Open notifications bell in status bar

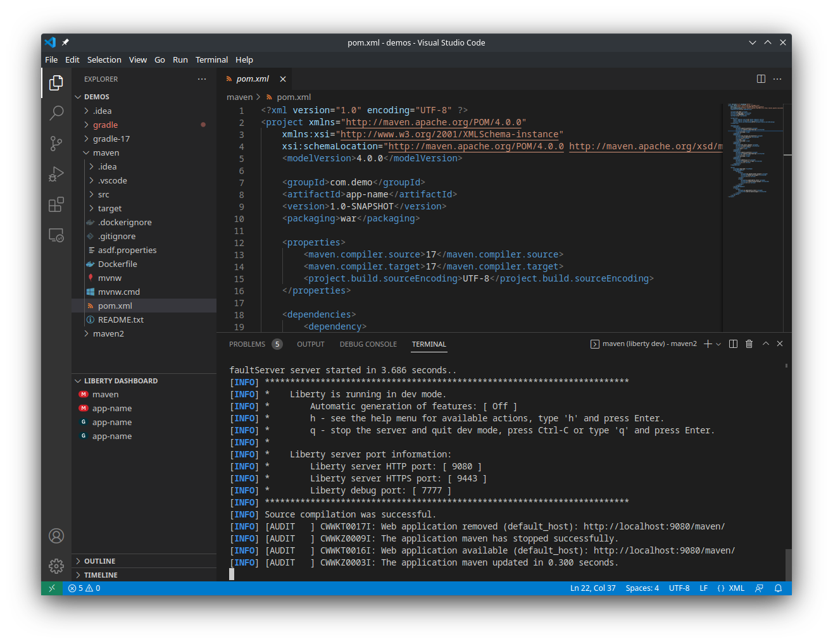coord(779,588)
